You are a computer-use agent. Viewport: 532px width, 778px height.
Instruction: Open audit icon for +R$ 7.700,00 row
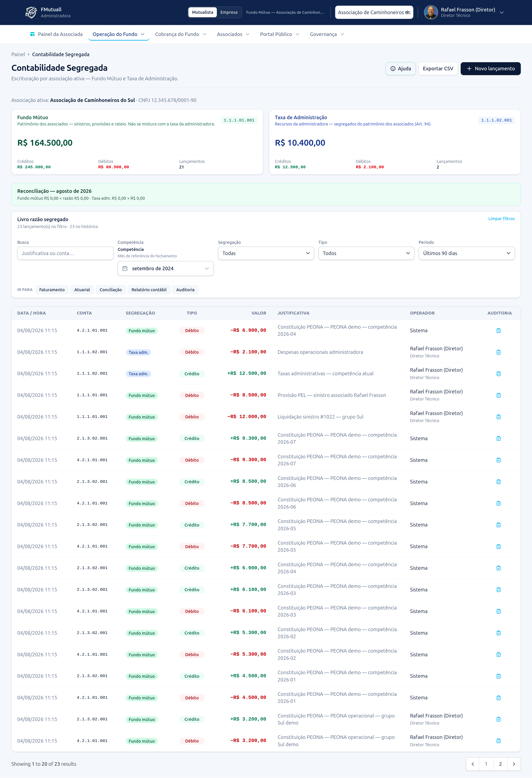pyautogui.click(x=499, y=525)
